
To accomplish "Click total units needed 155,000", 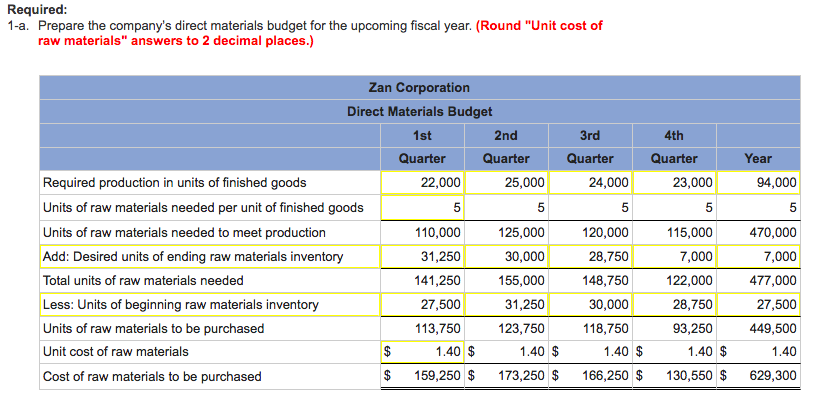I will coord(523,281).
